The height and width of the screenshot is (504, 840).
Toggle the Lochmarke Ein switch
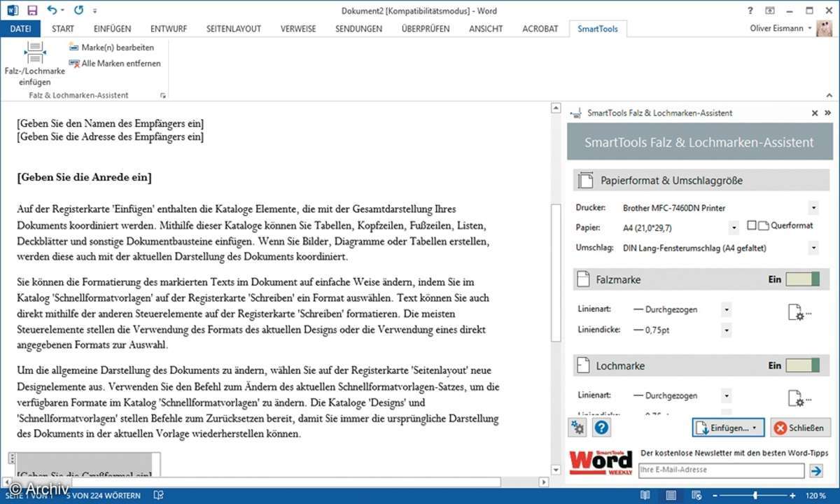pos(802,365)
